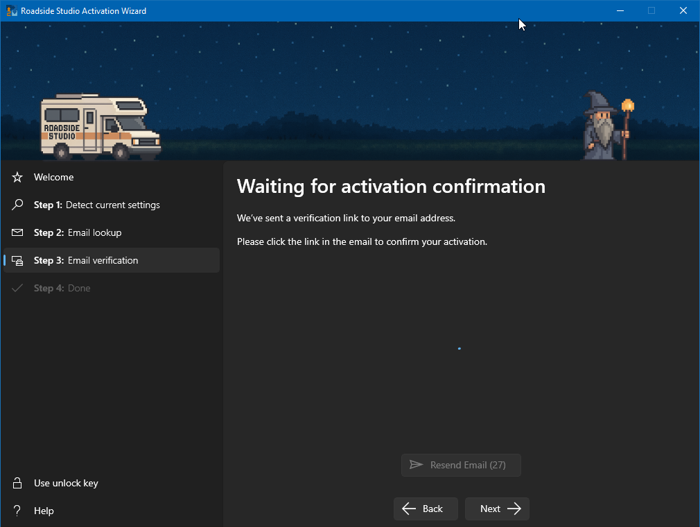Viewport: 700px width, 527px height.
Task: Click the Roadside Studio camper van image
Action: pyautogui.click(x=99, y=127)
